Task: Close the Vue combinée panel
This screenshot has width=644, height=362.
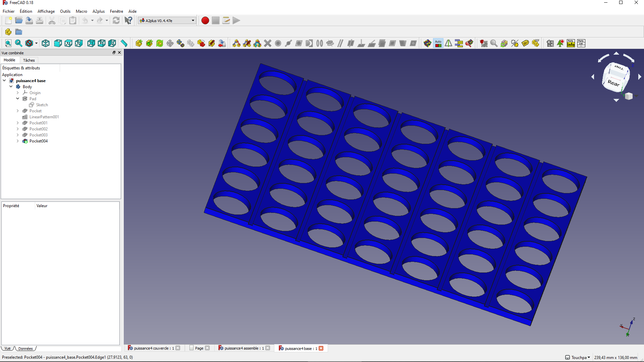Action: click(x=119, y=53)
